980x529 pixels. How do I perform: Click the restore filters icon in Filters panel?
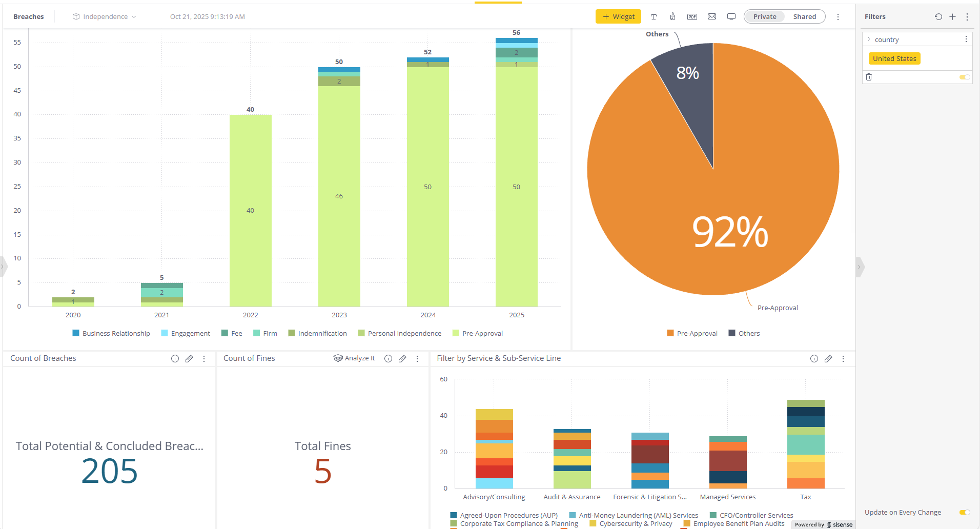938,16
